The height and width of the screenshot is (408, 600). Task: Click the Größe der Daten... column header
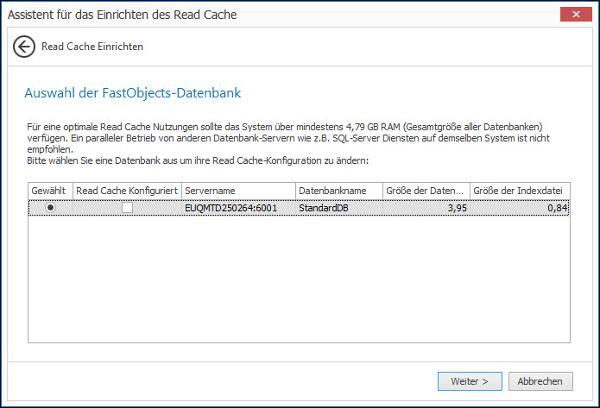pos(426,191)
